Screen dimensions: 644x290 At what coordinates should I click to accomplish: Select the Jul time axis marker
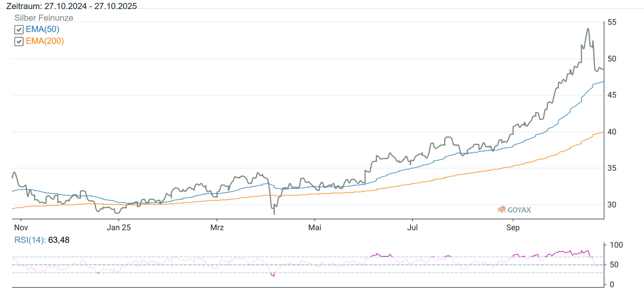click(412, 227)
